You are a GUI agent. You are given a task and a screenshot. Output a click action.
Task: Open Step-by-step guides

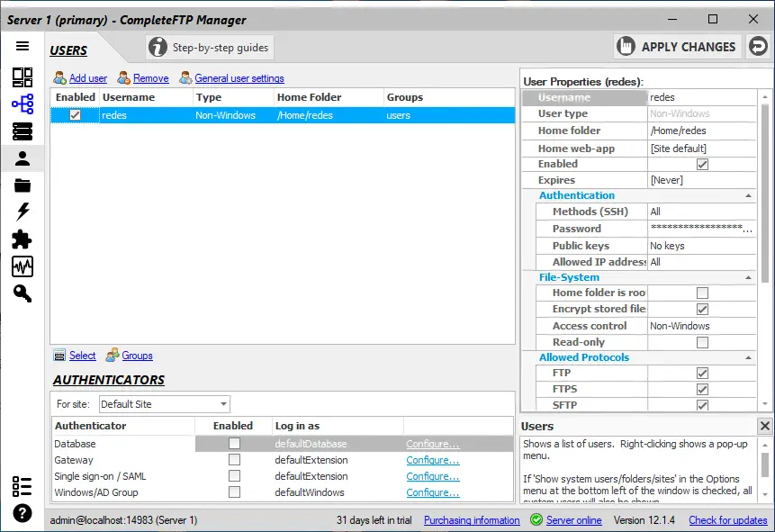(209, 48)
